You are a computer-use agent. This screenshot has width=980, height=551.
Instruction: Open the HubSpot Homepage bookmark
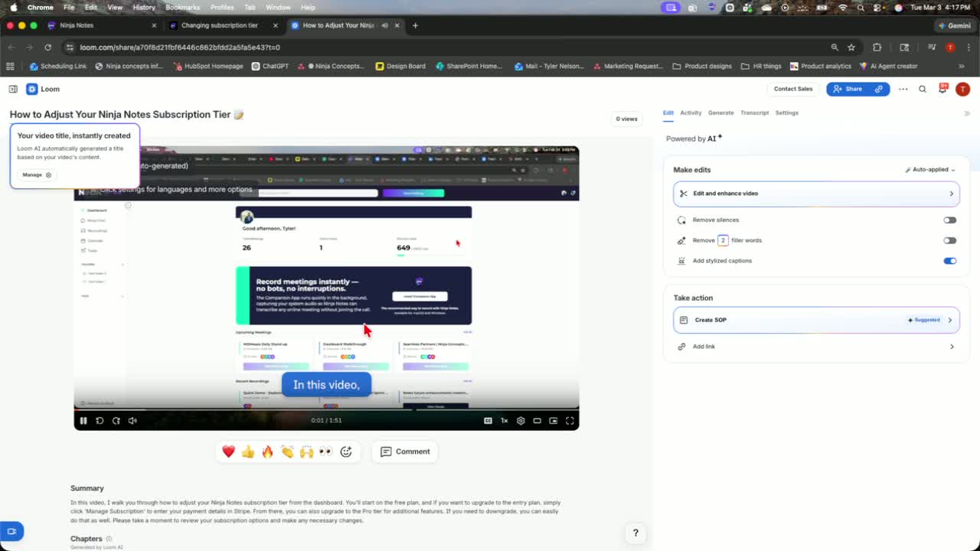(x=207, y=67)
